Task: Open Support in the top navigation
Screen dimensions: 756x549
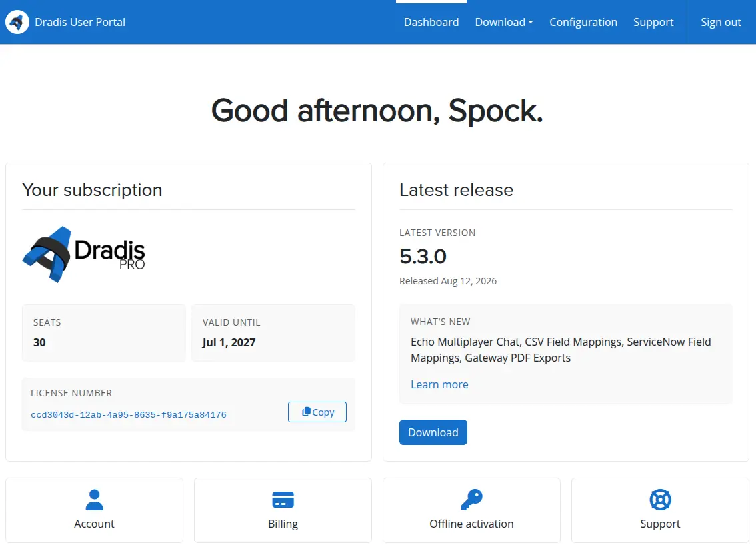Action: [x=653, y=22]
